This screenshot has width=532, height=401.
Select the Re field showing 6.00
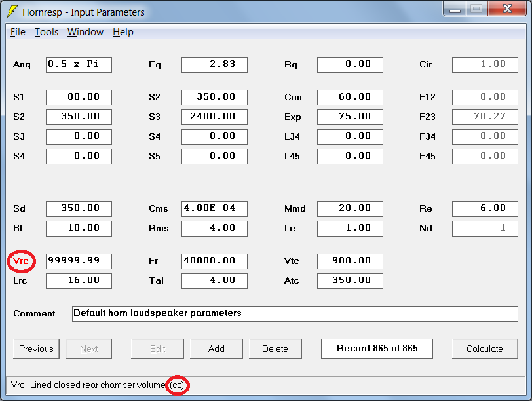485,208
